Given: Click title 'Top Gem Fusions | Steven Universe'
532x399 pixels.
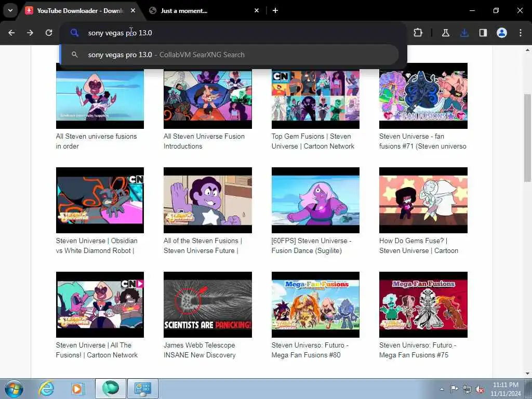Looking at the screenshot, I should 313,141.
